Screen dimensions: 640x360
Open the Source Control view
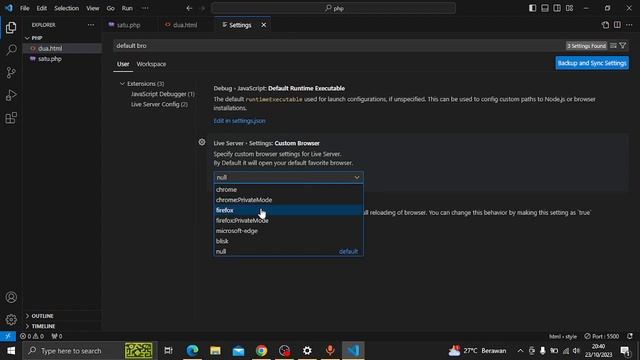[11, 73]
